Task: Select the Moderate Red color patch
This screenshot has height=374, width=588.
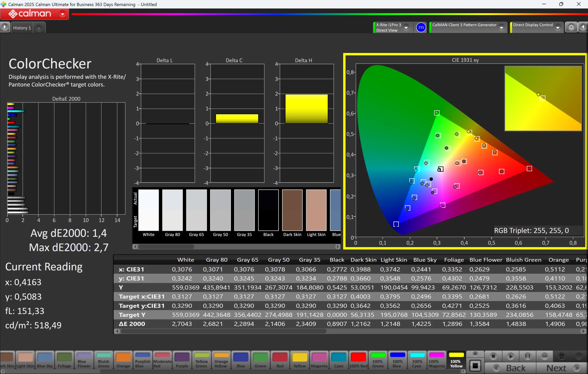Action: tap(162, 360)
